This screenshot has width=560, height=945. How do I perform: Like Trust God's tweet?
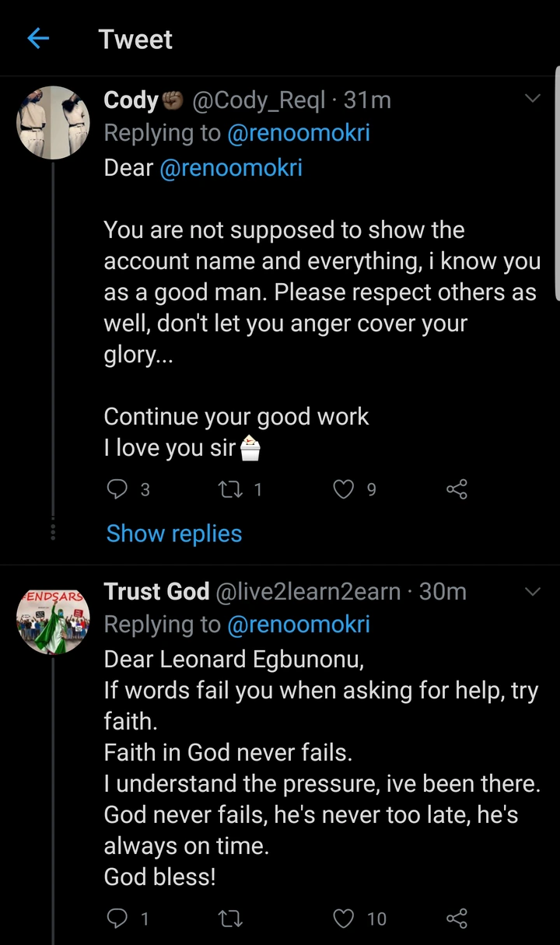(x=344, y=919)
